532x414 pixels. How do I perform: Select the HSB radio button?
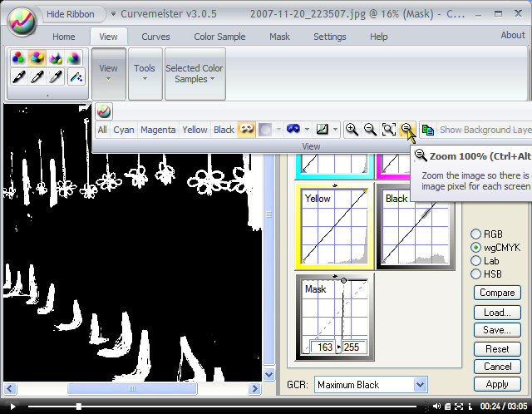pos(476,274)
